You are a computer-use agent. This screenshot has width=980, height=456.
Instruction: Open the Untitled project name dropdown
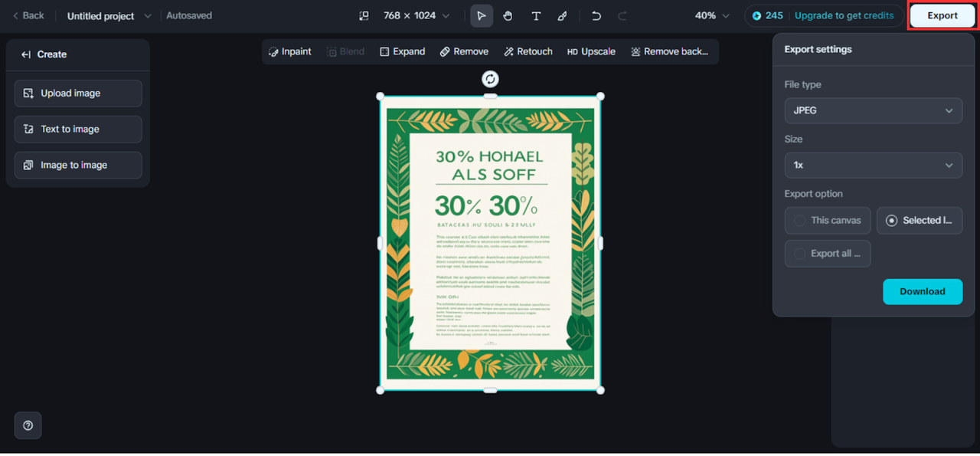(x=109, y=16)
